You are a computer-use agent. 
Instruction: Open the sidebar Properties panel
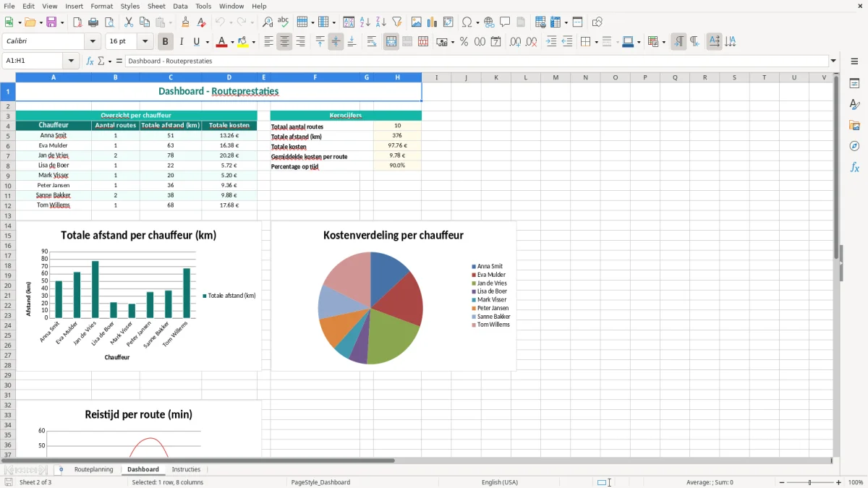[854, 84]
